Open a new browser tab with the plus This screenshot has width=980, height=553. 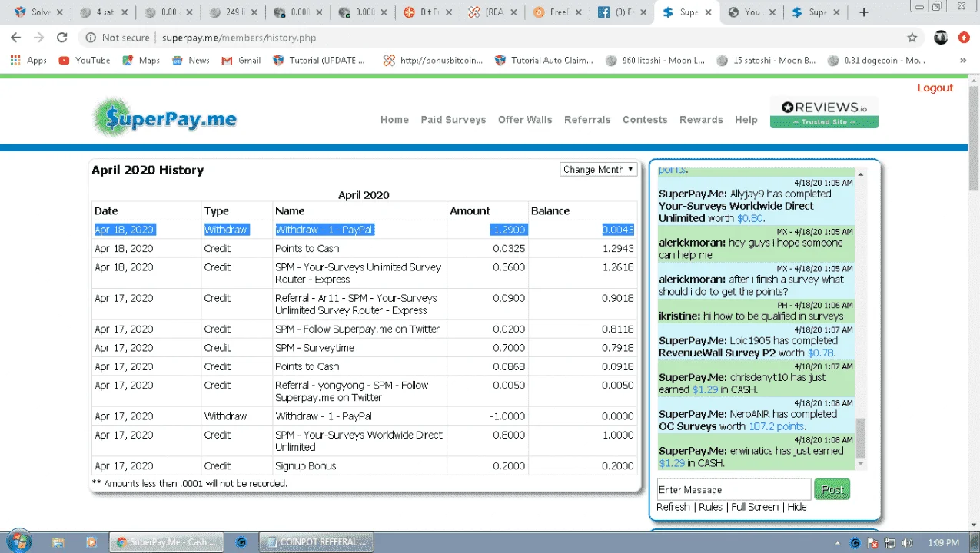point(864,12)
